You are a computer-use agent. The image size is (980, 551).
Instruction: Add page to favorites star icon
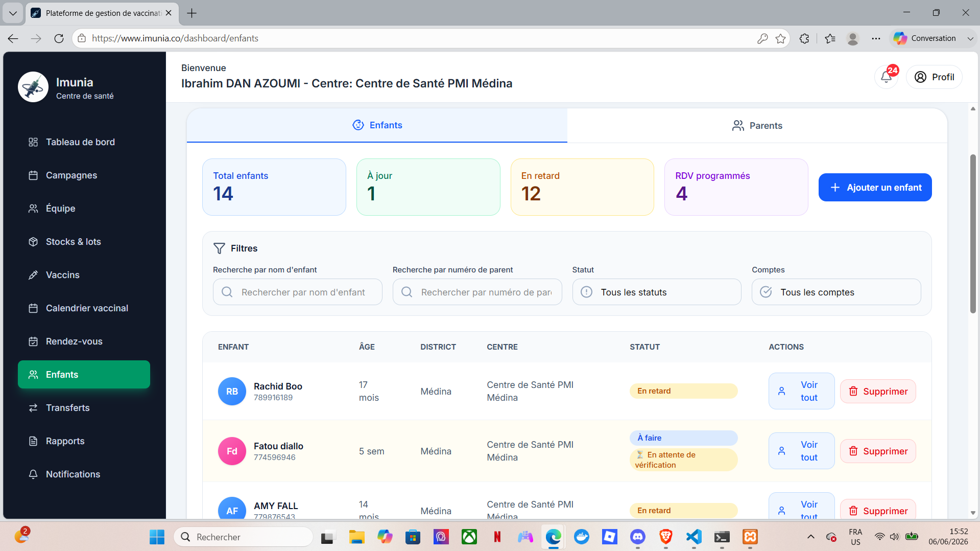pyautogui.click(x=780, y=38)
